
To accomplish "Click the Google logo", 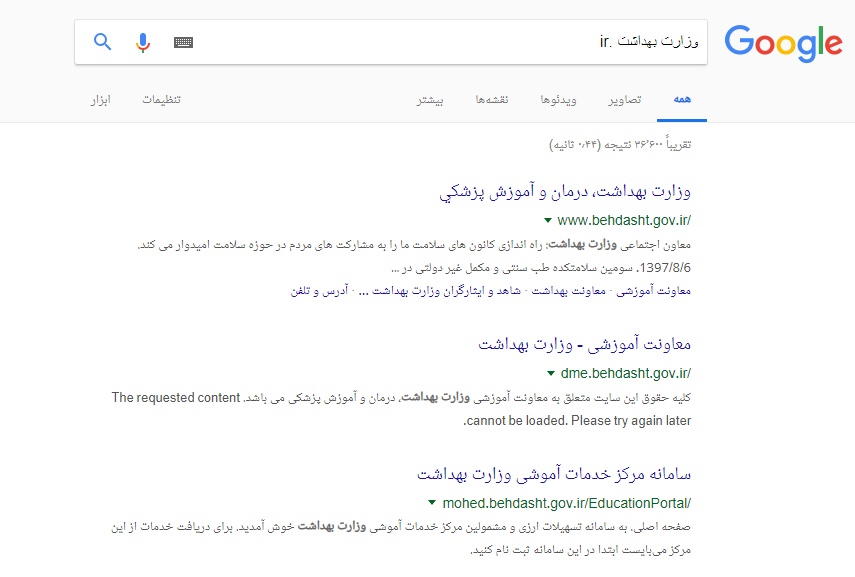I will coord(783,43).
